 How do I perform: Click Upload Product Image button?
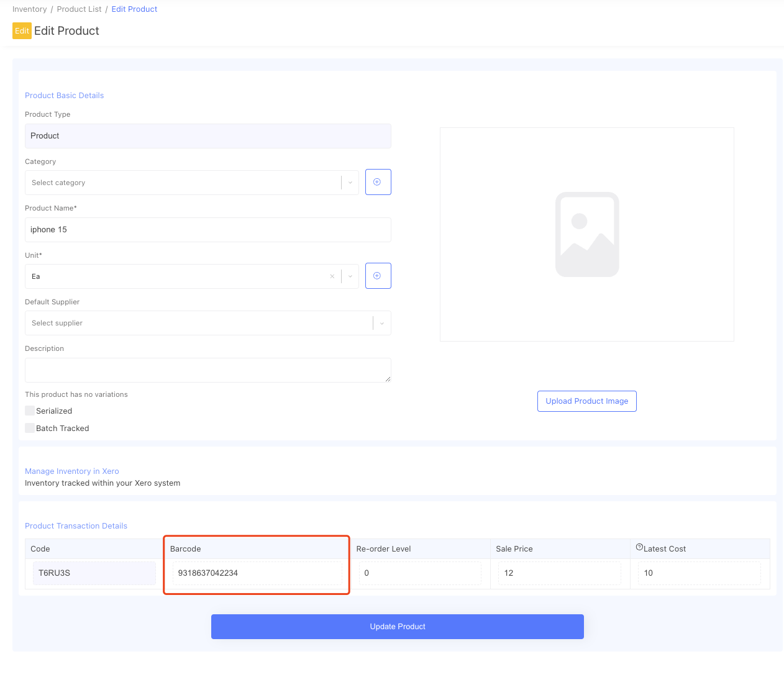pyautogui.click(x=586, y=401)
